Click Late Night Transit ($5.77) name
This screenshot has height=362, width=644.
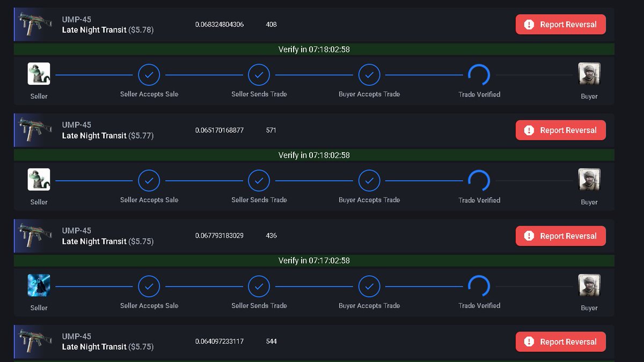108,136
